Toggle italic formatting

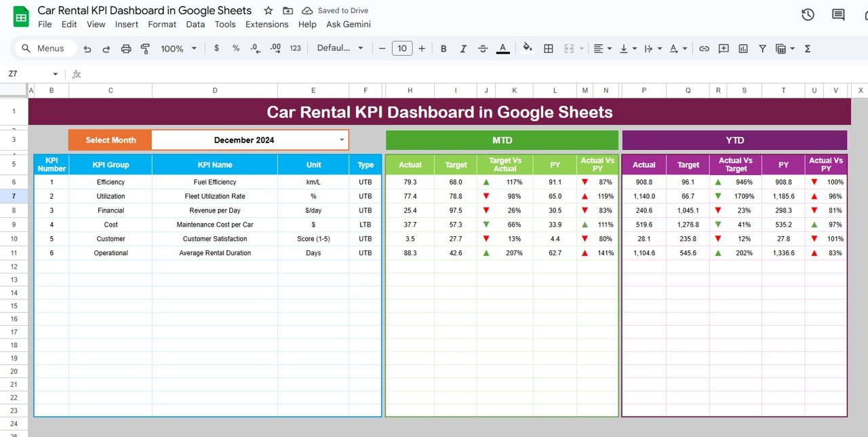[463, 48]
